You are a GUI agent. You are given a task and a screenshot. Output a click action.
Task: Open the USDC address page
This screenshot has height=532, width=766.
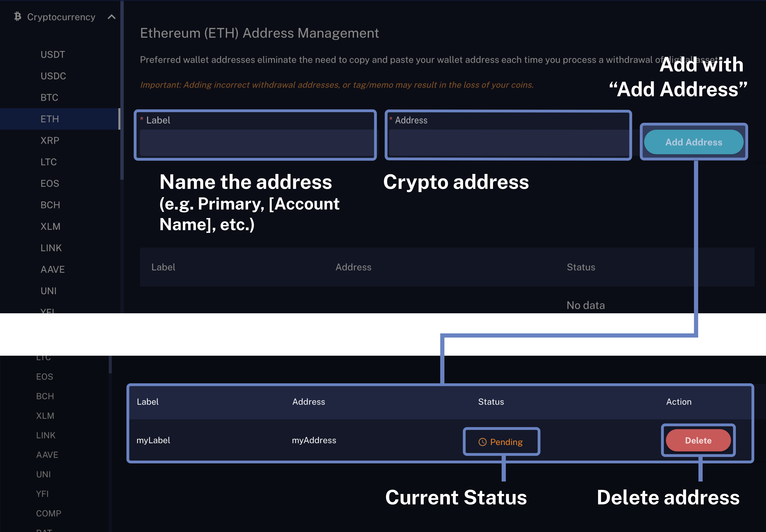tap(53, 76)
